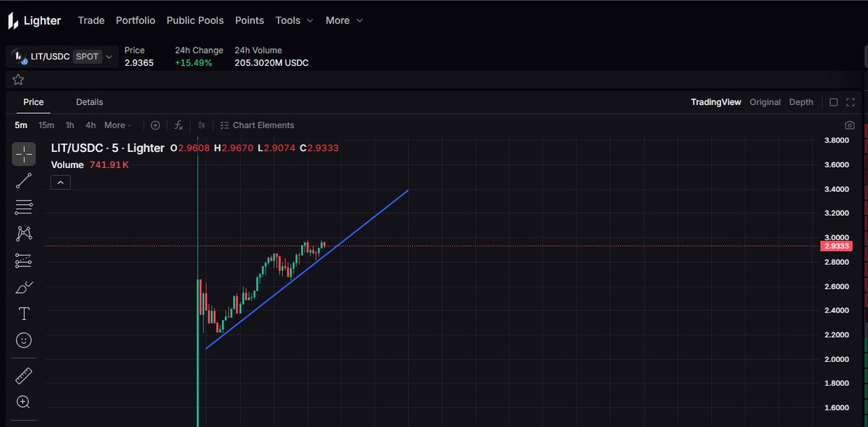Open the Price tab
Viewport: 868px width, 427px height.
click(33, 102)
